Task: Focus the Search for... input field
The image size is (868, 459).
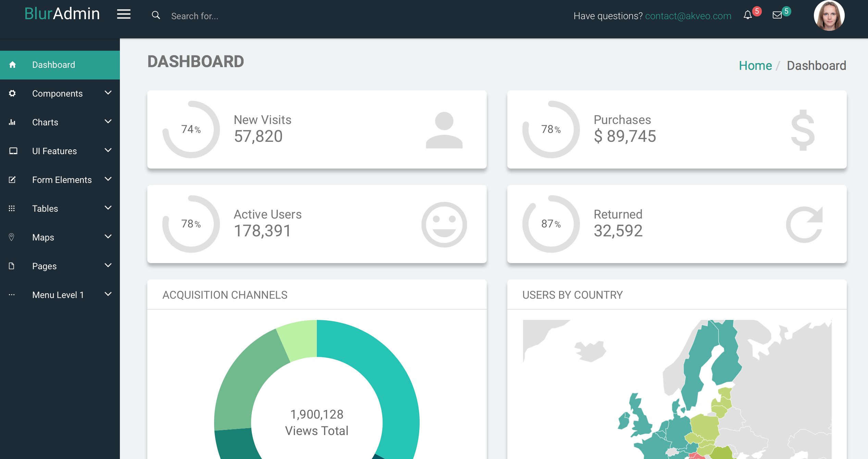Action: point(195,16)
